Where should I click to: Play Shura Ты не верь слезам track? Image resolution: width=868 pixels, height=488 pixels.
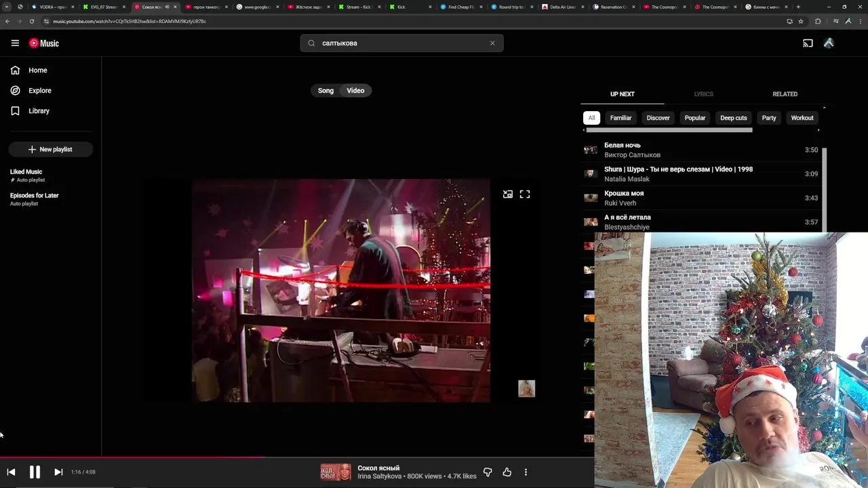(x=701, y=174)
